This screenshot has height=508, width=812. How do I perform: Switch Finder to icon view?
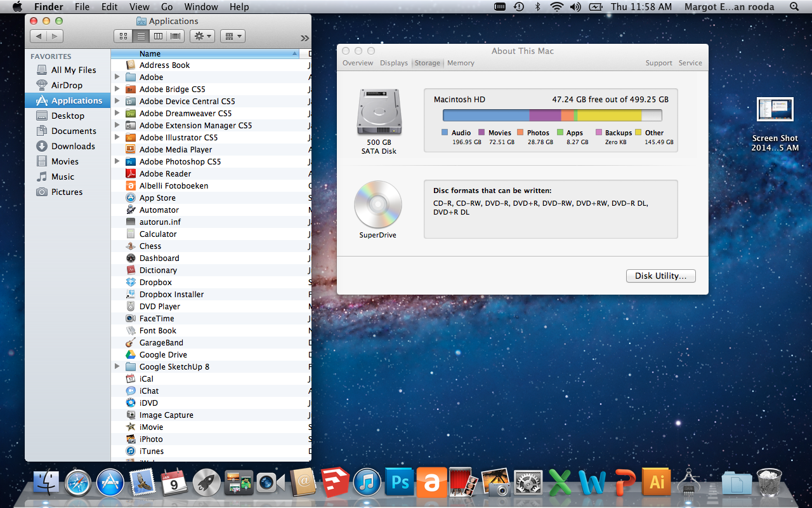(123, 36)
